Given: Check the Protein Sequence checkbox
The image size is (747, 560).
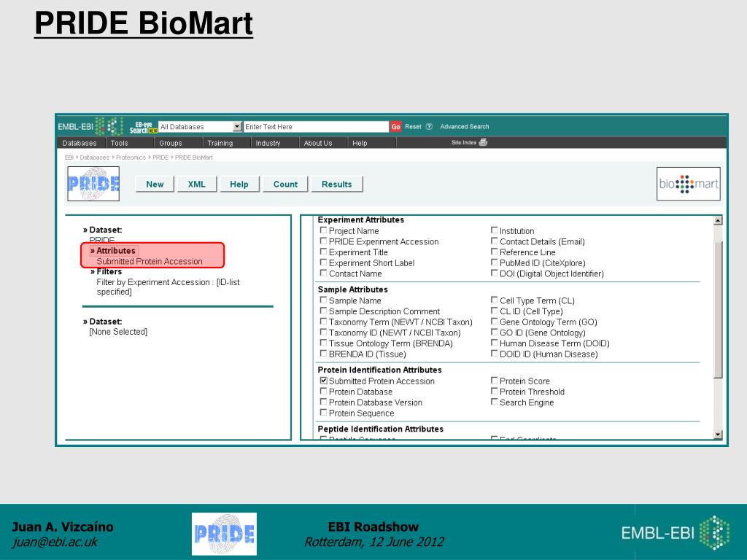Looking at the screenshot, I should [323, 413].
